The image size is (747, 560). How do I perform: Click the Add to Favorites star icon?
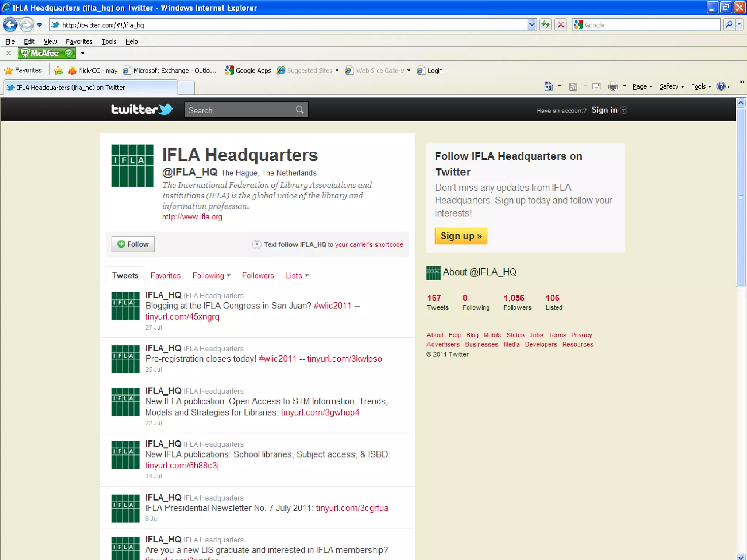58,70
